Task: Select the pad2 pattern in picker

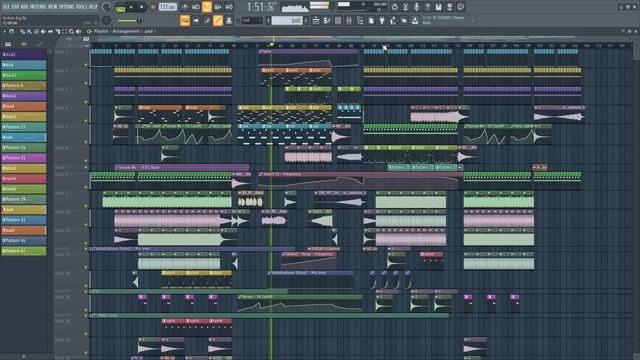Action: (x=24, y=230)
